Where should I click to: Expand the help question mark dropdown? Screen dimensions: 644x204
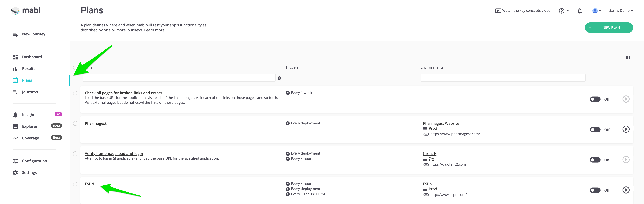(563, 11)
